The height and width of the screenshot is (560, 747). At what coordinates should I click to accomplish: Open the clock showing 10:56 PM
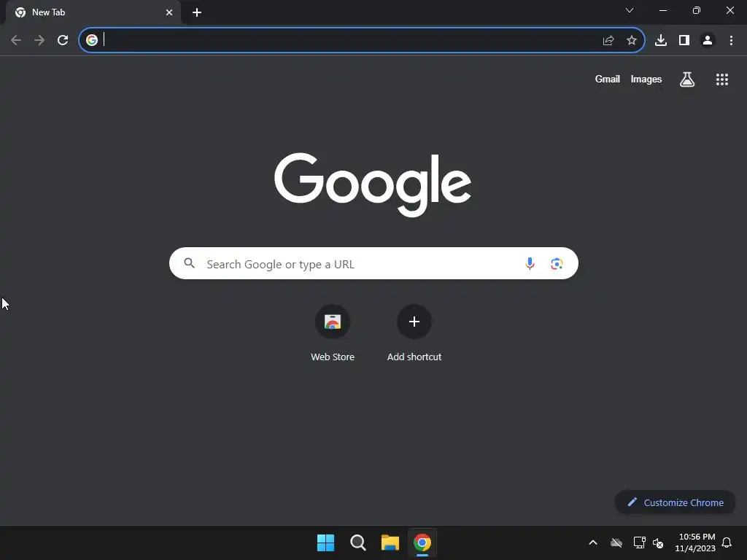point(695,542)
